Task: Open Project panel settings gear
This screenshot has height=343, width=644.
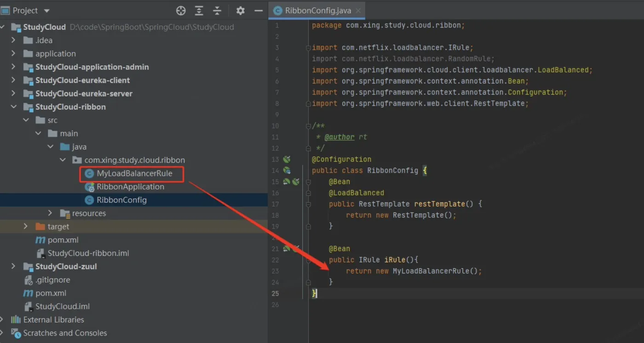Action: click(240, 11)
